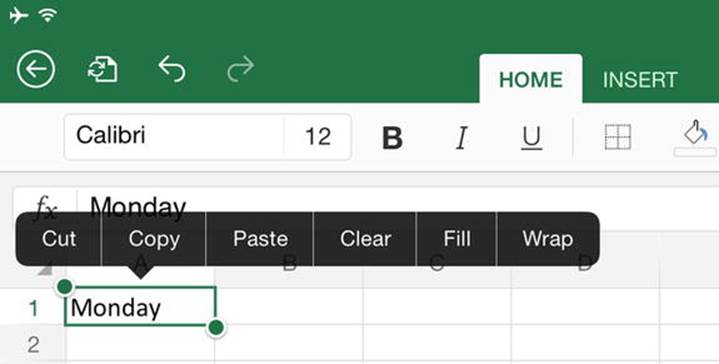Redo with the grayed forward arrow
This screenshot has height=364, width=719.
[240, 69]
